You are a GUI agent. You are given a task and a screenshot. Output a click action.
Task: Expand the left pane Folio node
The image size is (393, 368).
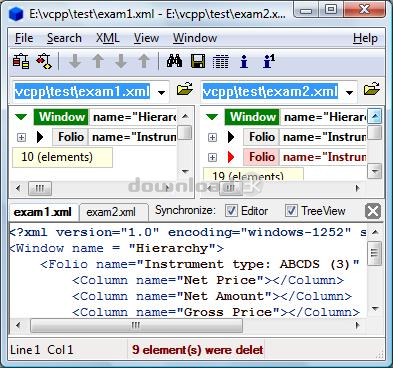point(21,137)
